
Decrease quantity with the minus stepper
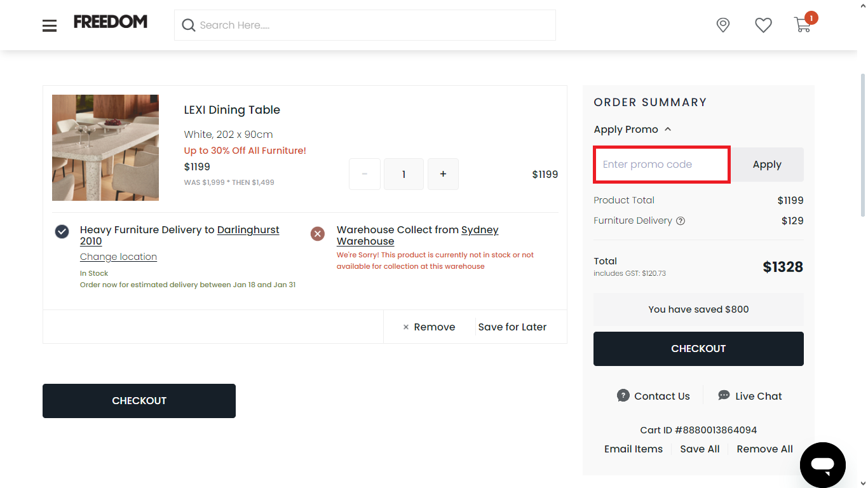coord(364,173)
